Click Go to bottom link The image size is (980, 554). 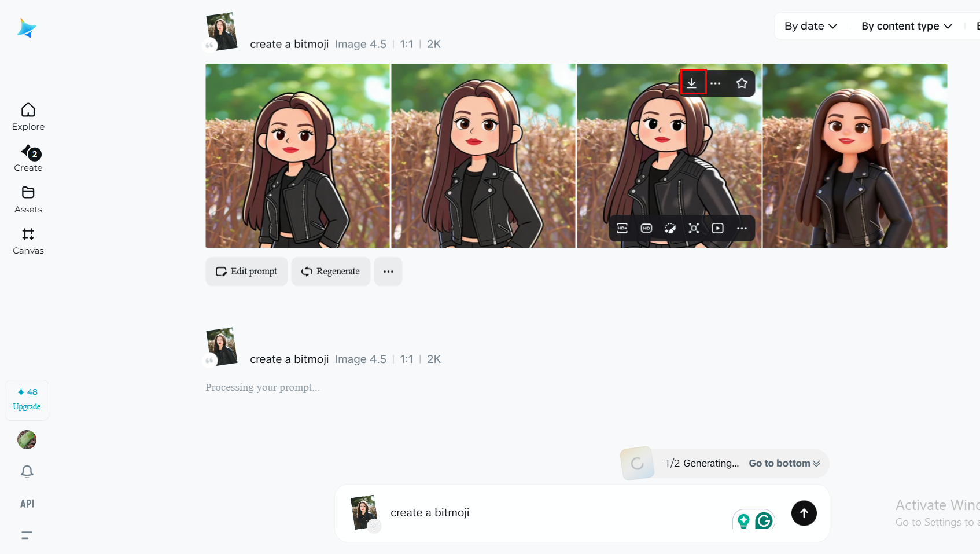point(784,463)
